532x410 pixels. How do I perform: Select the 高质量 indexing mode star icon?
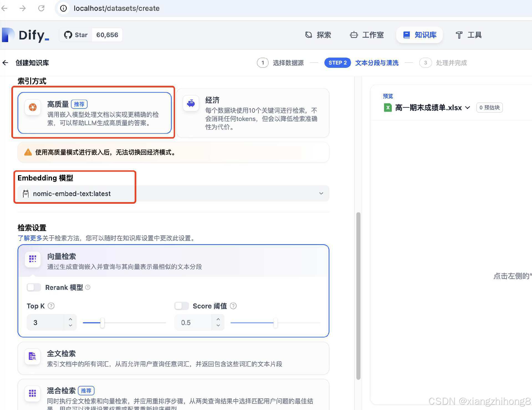(32, 107)
